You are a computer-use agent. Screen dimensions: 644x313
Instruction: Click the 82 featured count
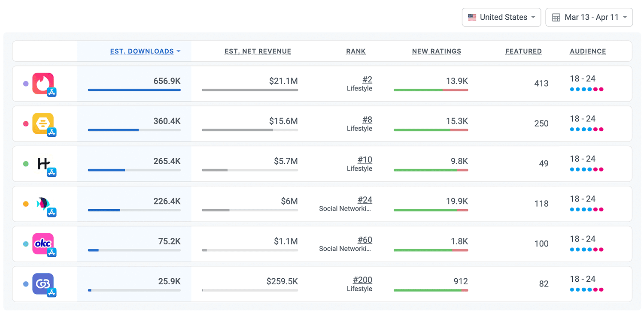544,284
